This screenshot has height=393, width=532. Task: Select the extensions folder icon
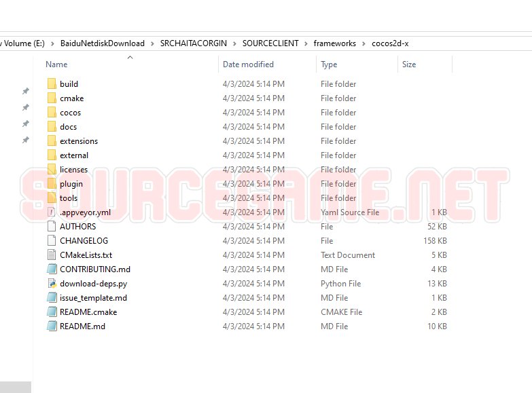pyautogui.click(x=52, y=141)
